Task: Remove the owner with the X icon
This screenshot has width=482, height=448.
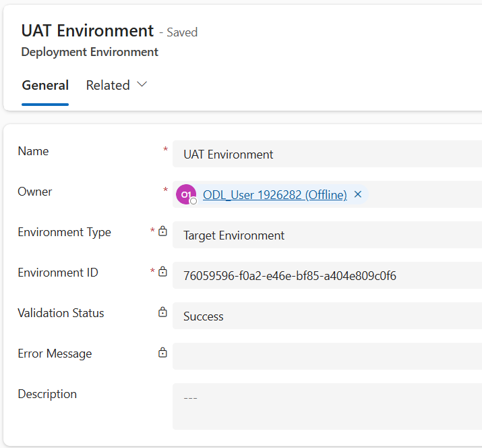Action: click(x=358, y=194)
